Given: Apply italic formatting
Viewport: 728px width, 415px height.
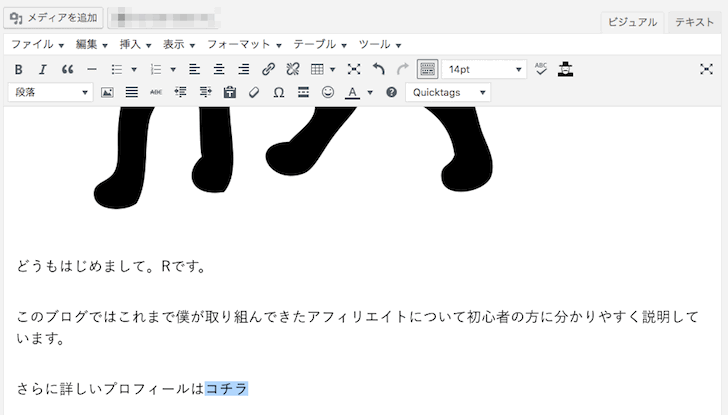Looking at the screenshot, I should tap(43, 69).
